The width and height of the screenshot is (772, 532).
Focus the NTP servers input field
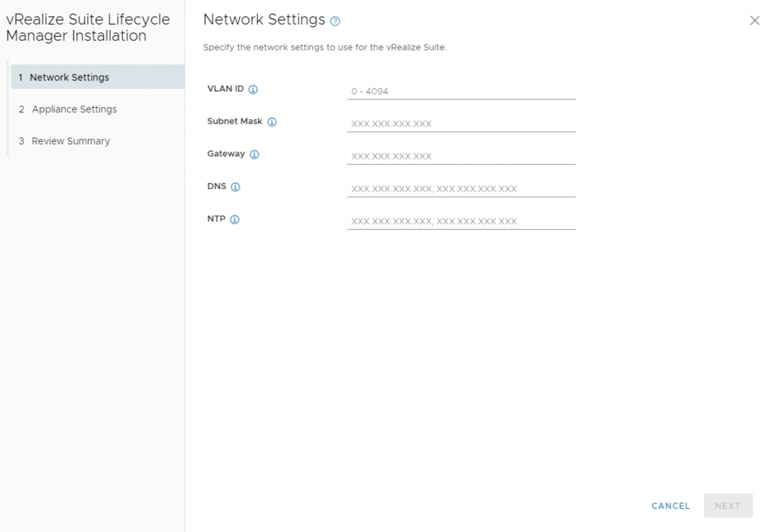click(461, 222)
